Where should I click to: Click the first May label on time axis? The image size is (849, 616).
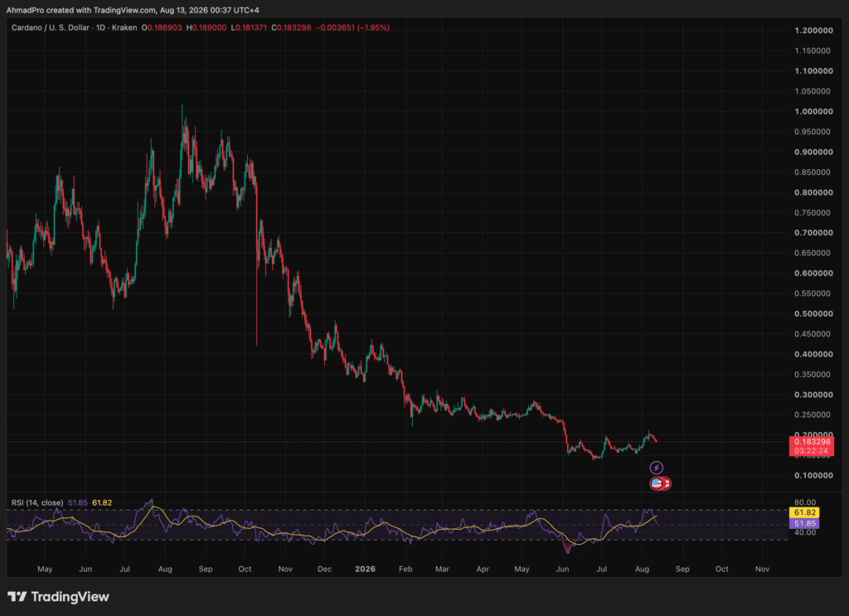45,569
